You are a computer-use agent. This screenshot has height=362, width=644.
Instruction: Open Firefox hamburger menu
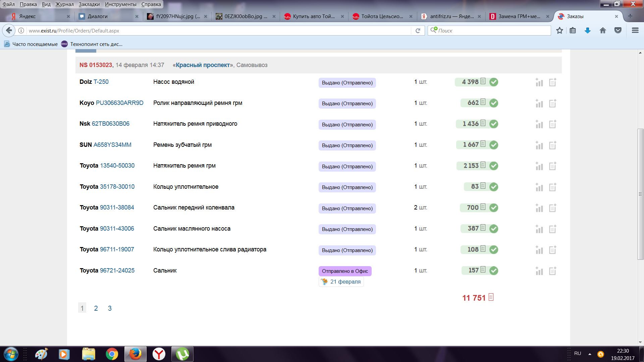[x=635, y=31]
